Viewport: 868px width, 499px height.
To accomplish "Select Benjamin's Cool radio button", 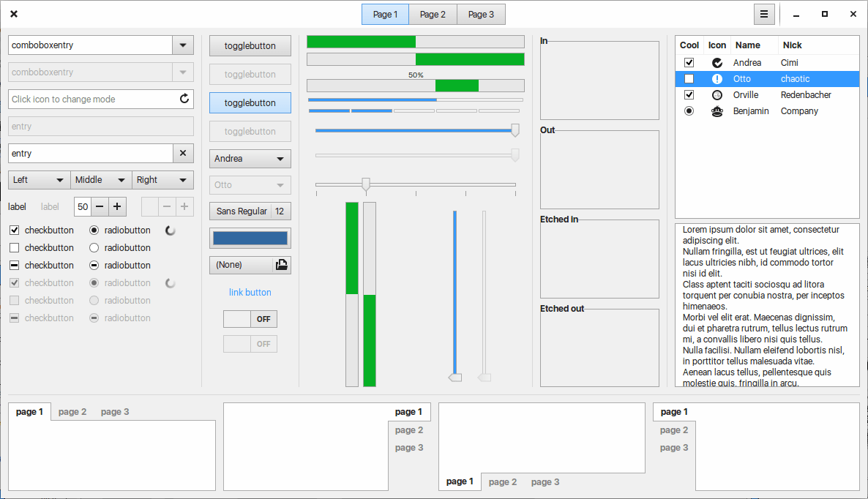I will [689, 110].
